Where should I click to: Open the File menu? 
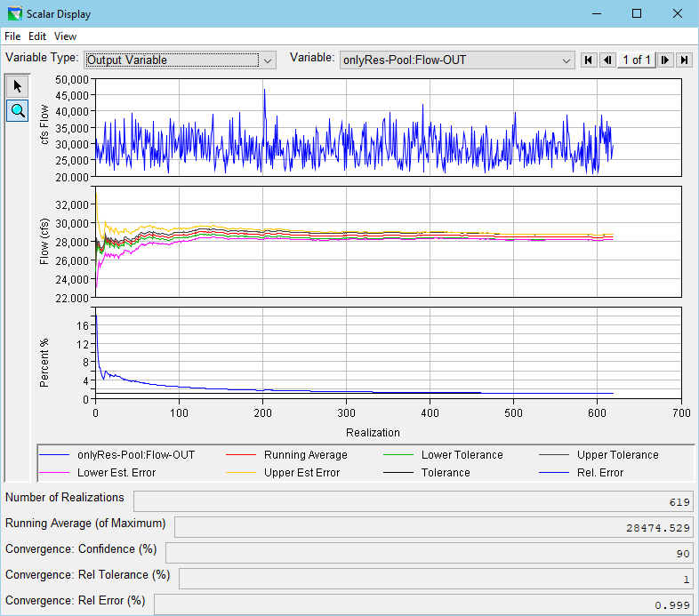(12, 36)
